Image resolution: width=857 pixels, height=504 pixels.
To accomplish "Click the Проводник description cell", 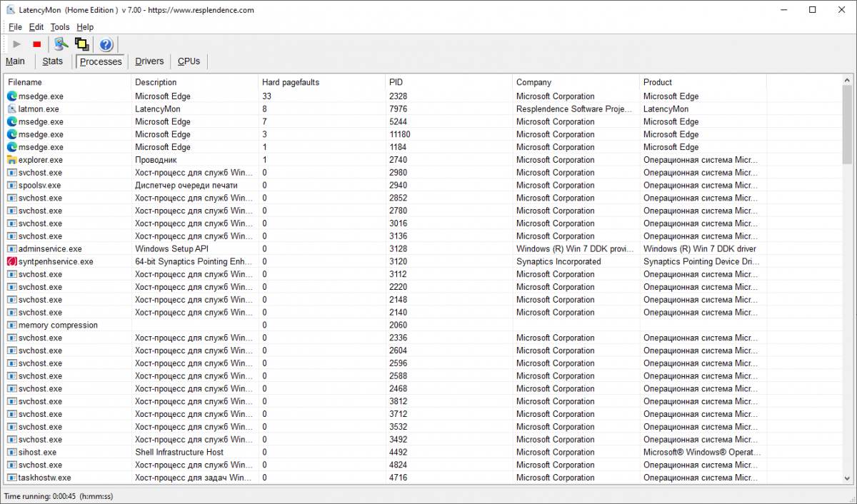I will [156, 160].
